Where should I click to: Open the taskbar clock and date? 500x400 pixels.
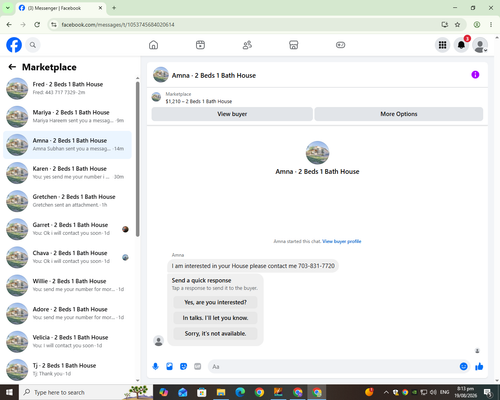point(465,392)
